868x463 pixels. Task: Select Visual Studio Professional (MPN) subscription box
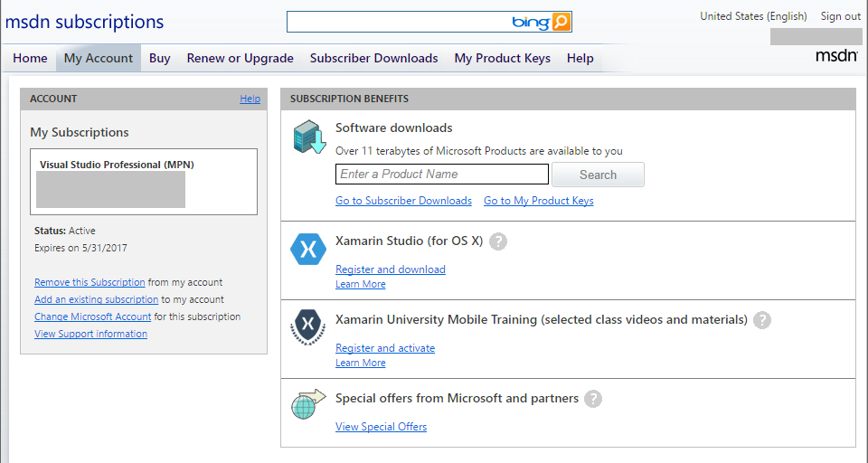144,181
